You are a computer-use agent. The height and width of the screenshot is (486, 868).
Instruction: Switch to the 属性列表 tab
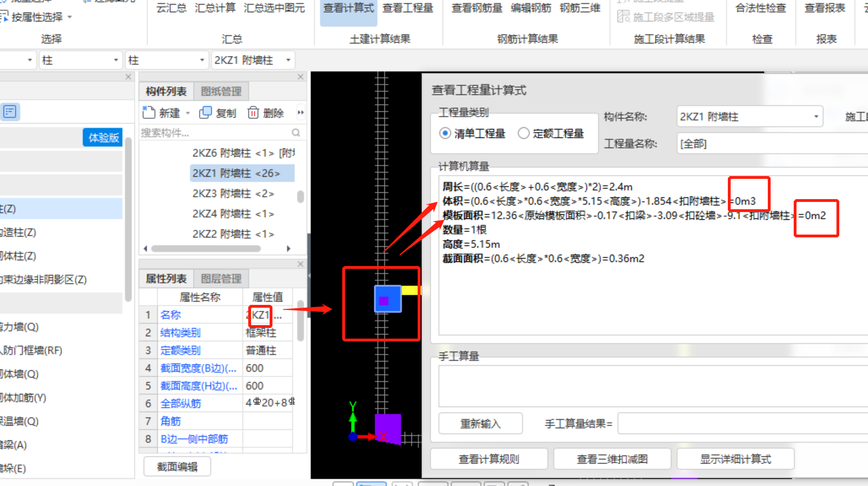tap(166, 278)
